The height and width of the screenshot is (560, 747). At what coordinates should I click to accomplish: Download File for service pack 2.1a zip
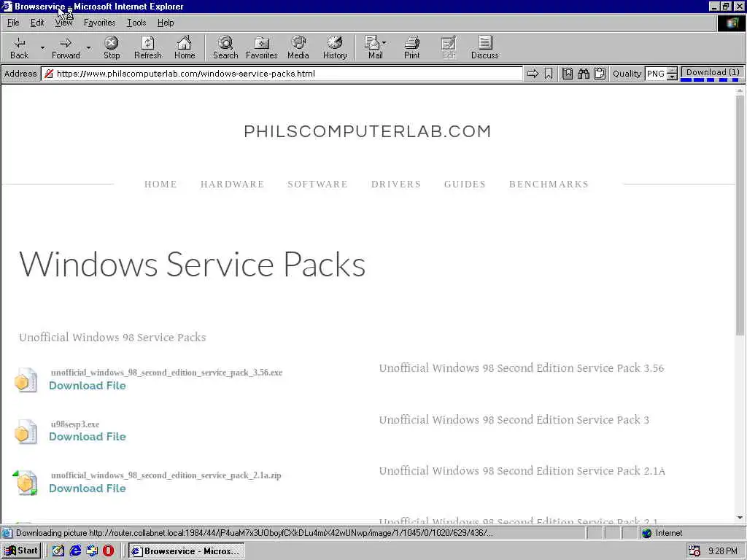point(88,488)
